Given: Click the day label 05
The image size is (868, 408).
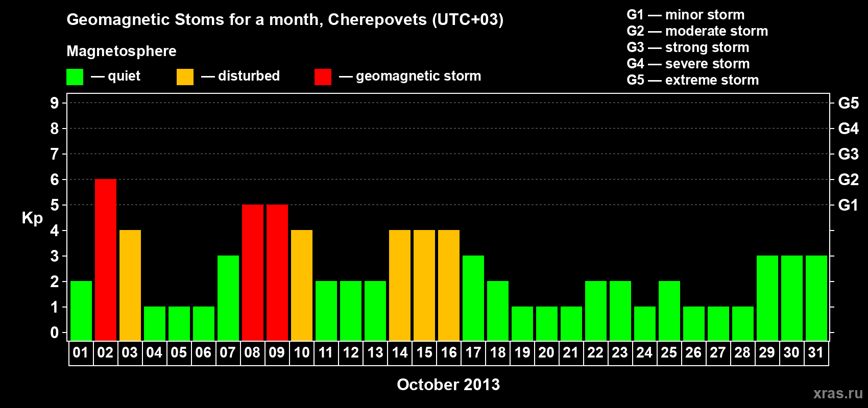Looking at the screenshot, I should 179,353.
